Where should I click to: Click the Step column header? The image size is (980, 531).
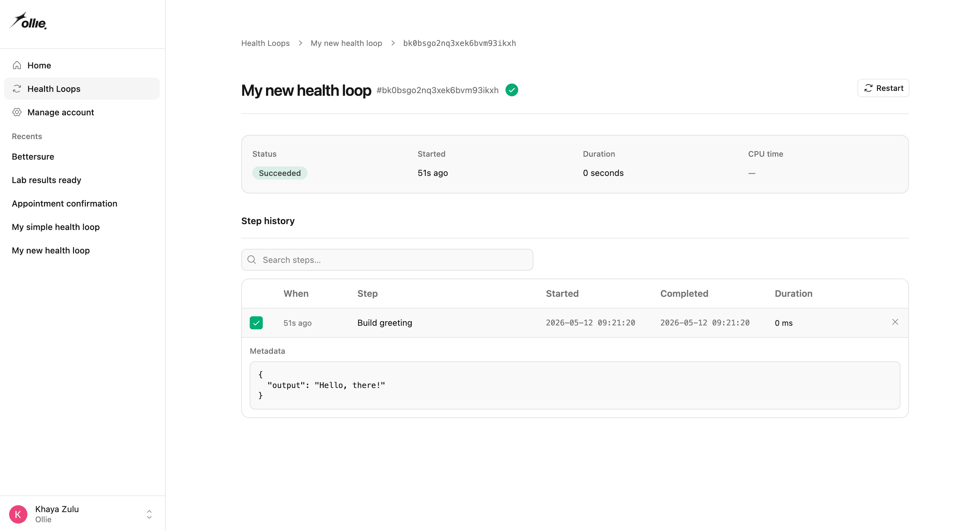pos(367,294)
